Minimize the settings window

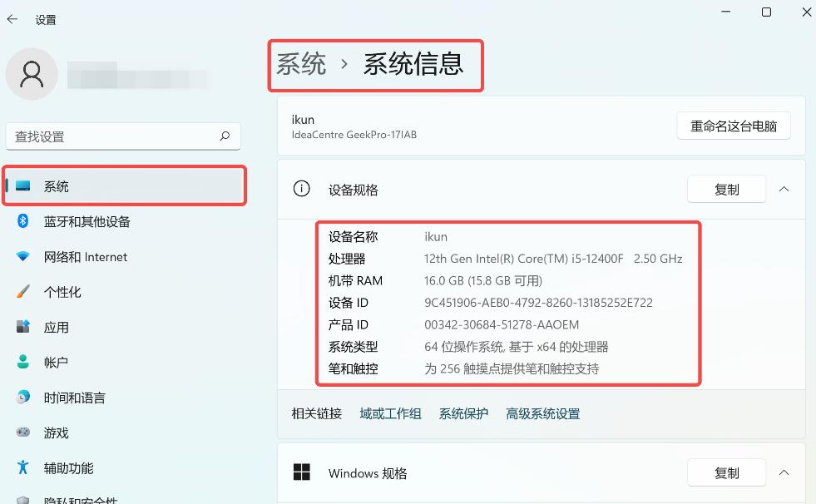point(726,12)
